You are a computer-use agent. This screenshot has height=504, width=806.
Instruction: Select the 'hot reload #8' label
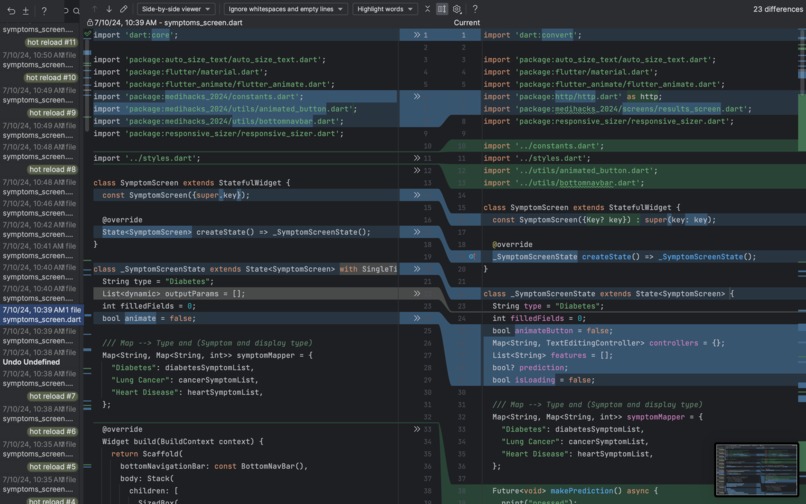pos(52,169)
